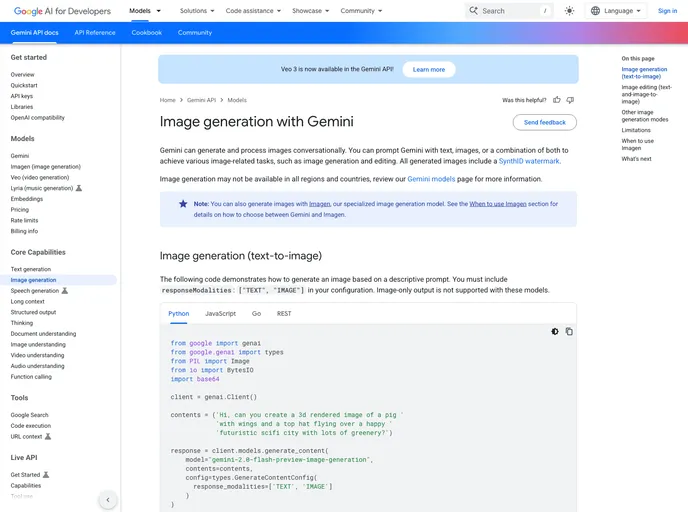Open Pricing in the sidebar
Image resolution: width=688 pixels, height=512 pixels.
pos(20,210)
